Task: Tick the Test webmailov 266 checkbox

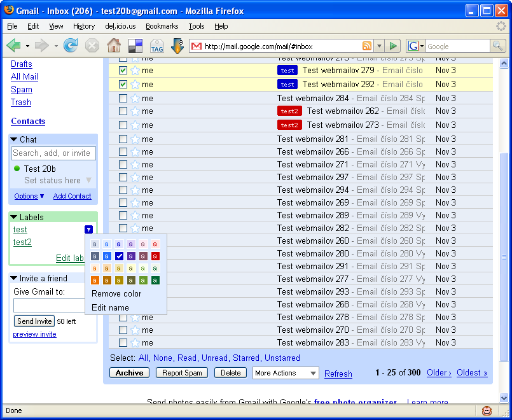Action: [123, 152]
